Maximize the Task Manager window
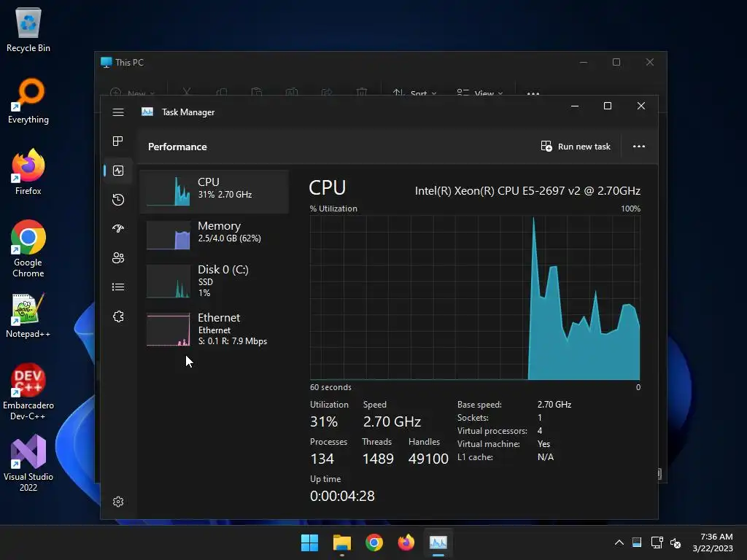 tap(608, 106)
